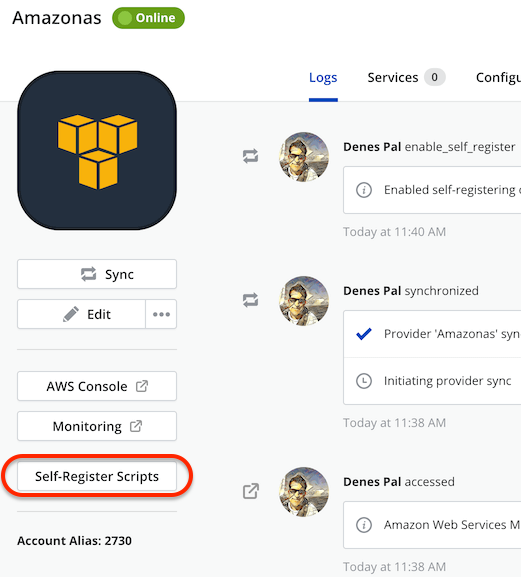521x577 pixels.
Task: Click 'Denes Pal enable_self_register' log heading
Action: 429,147
